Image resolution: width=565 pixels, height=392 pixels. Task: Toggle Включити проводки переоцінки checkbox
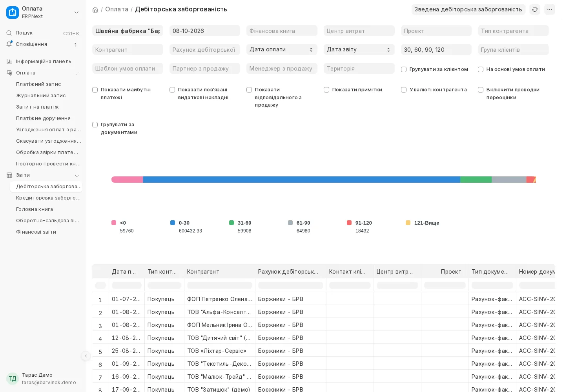pyautogui.click(x=480, y=90)
